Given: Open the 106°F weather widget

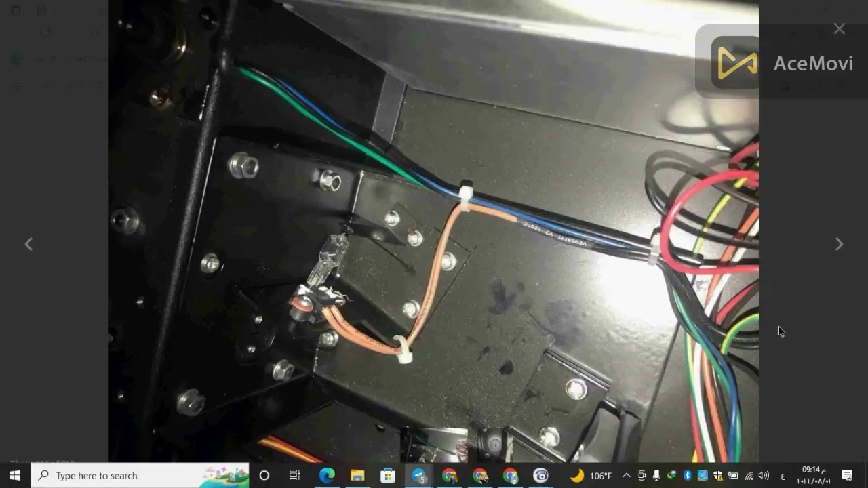Looking at the screenshot, I should point(591,475).
